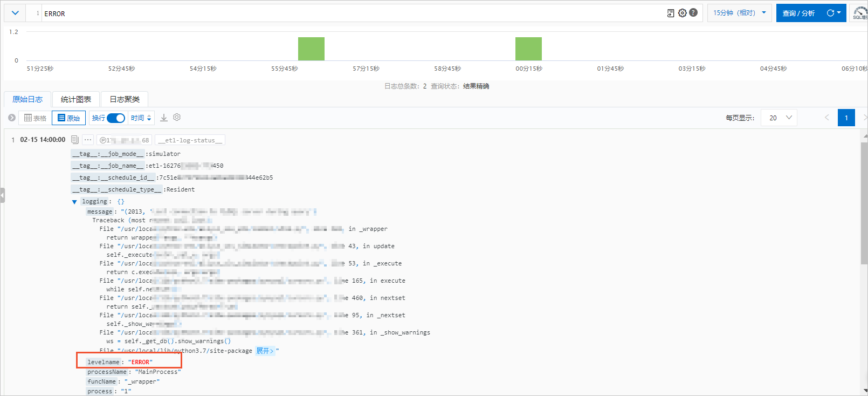Open log display settings gear icon
The height and width of the screenshot is (396, 868).
click(x=177, y=117)
